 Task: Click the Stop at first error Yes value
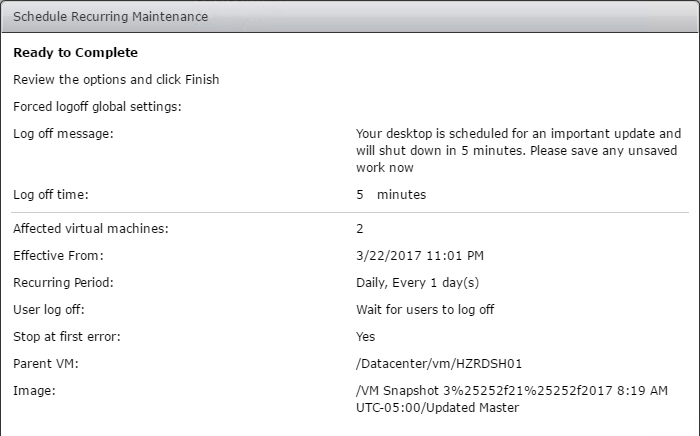[366, 336]
